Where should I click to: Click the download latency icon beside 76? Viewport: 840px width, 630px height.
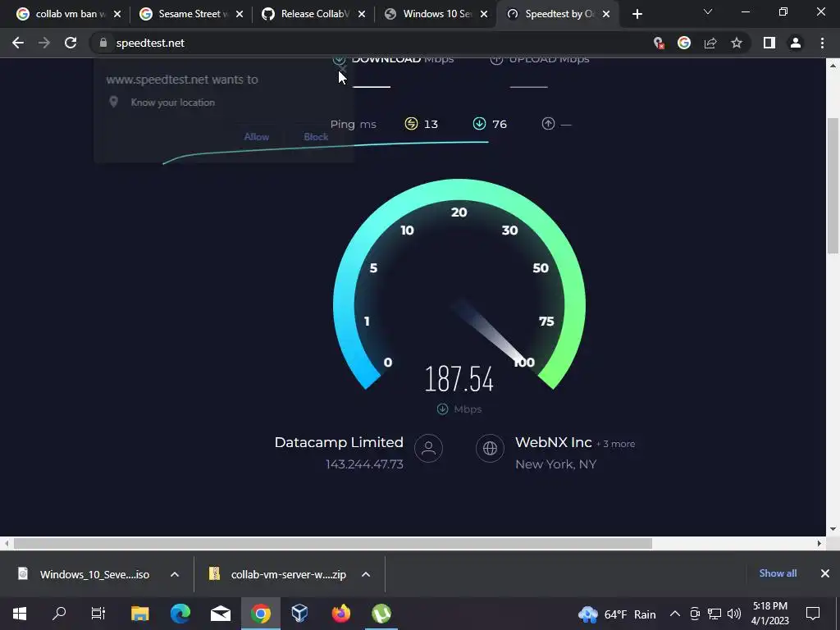tap(479, 124)
